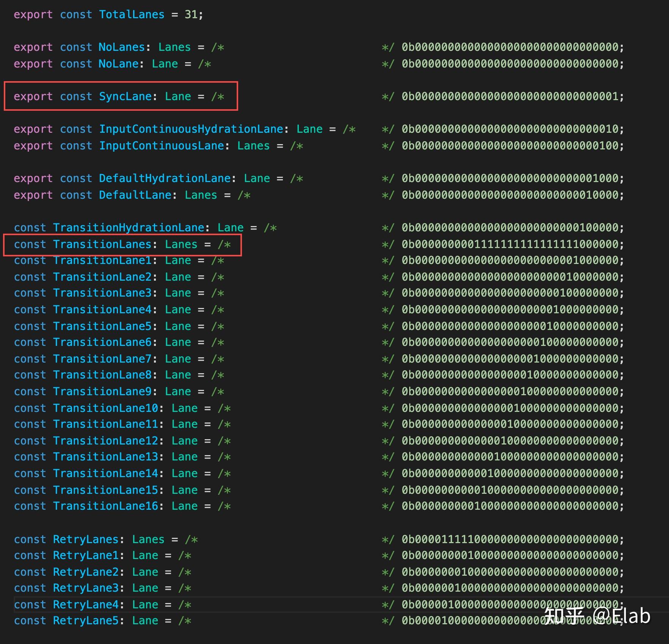Click the 知乎 @Elab watermark
This screenshot has width=669, height=644.
coord(597,616)
